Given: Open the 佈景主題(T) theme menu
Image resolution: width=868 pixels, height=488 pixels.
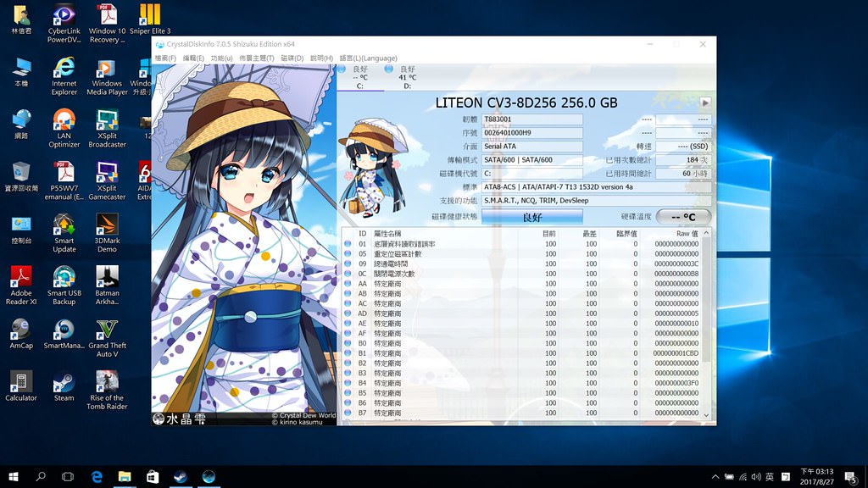Looking at the screenshot, I should coord(257,58).
